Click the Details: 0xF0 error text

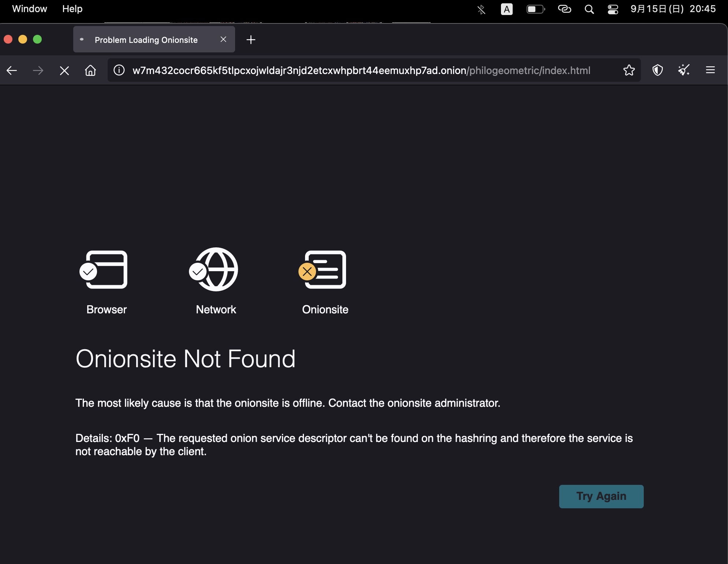click(x=354, y=445)
